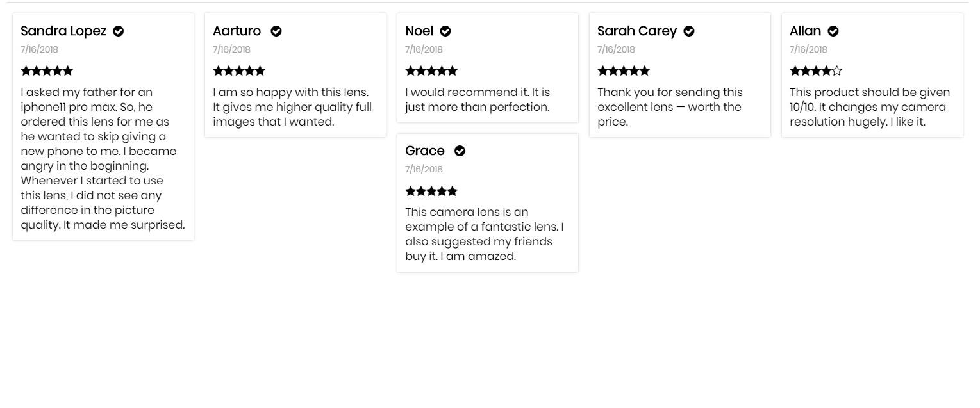Click Aarturo's review text about higher quality images
980x408 pixels.
(292, 107)
